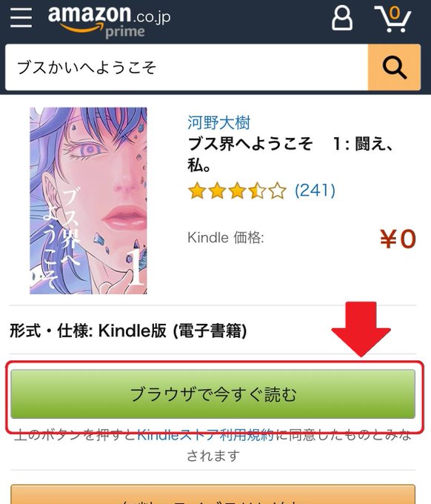Select the book title ブス界へようこそ 1
The image size is (431, 504).
point(290,154)
